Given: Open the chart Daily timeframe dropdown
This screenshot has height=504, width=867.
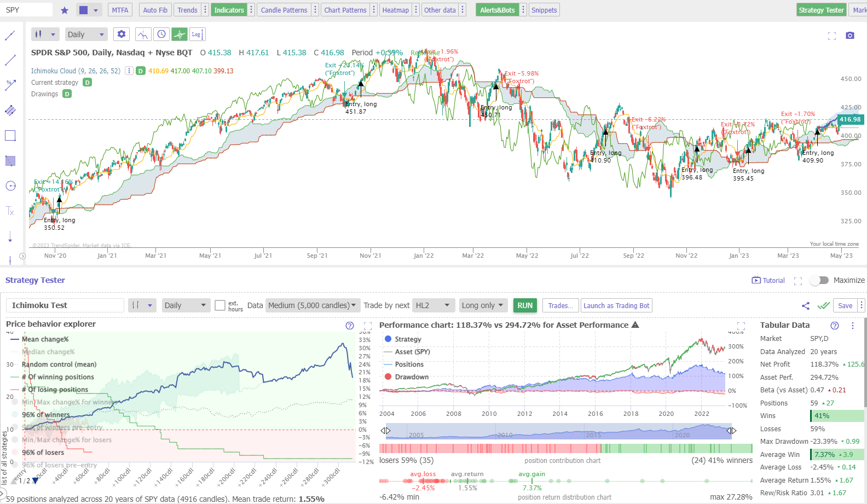Looking at the screenshot, I should pos(86,34).
